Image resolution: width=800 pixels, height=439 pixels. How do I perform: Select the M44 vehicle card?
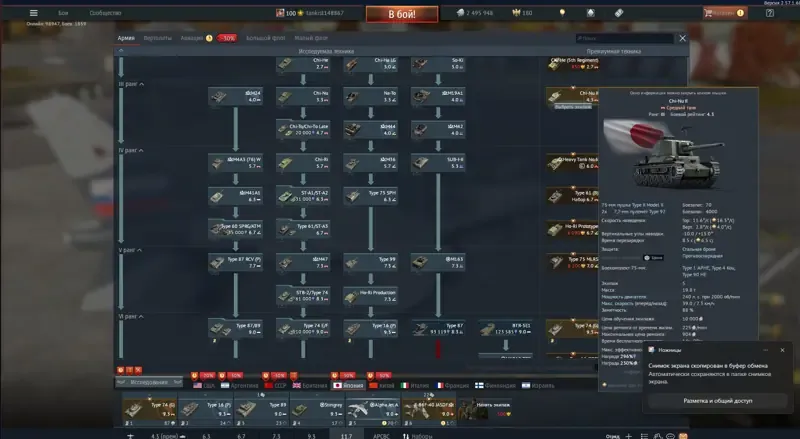pos(370,130)
